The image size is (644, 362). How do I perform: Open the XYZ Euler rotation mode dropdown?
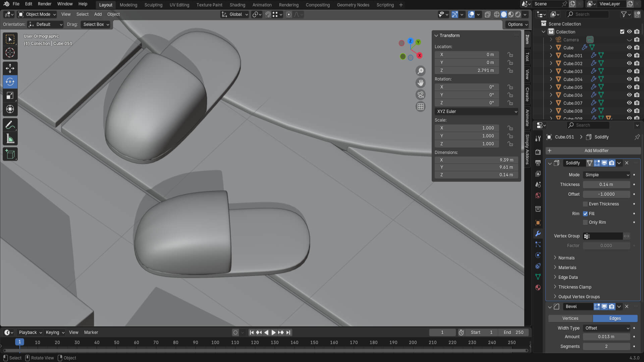(x=476, y=111)
